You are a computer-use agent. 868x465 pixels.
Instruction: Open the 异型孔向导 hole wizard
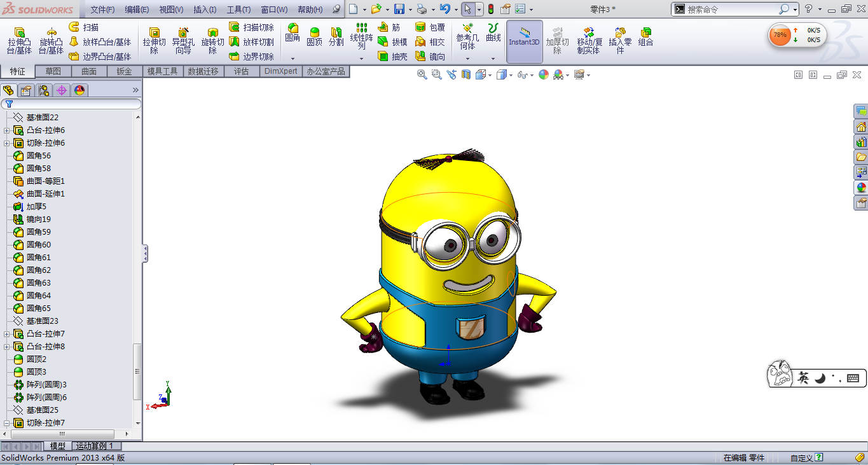click(183, 41)
